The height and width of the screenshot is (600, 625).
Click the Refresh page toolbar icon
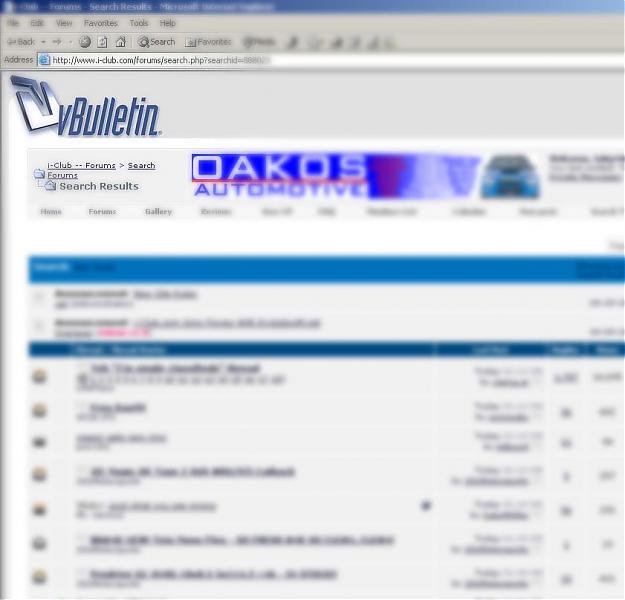(102, 42)
